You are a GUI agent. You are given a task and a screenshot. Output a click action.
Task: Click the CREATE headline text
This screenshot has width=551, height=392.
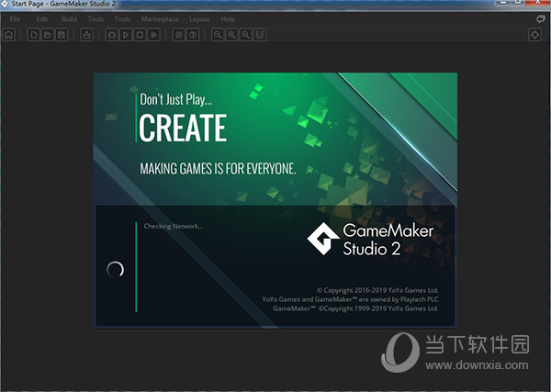coord(183,128)
